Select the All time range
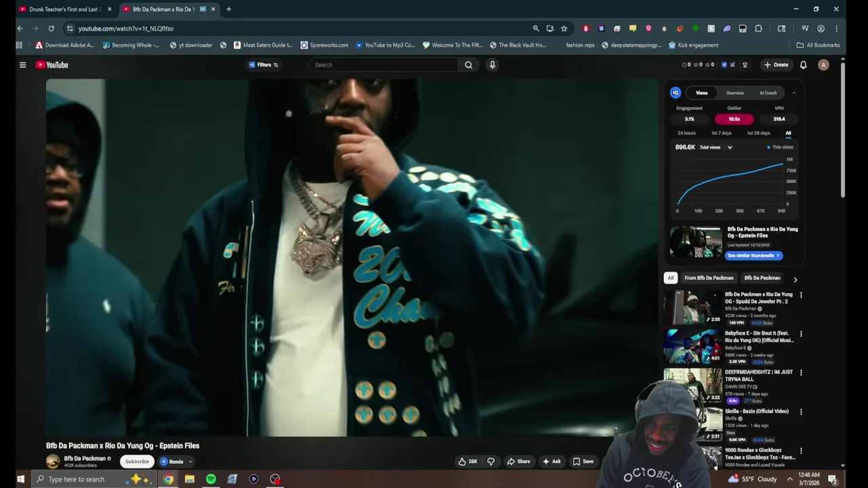Image resolution: width=868 pixels, height=488 pixels. point(788,134)
